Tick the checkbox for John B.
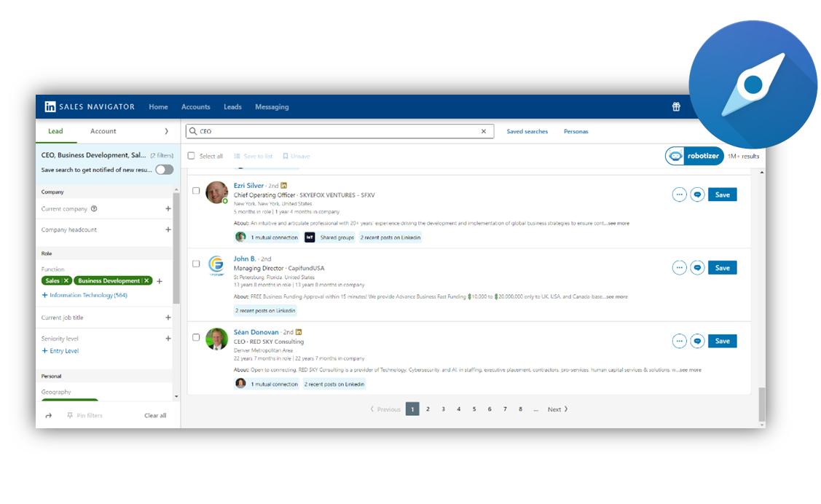The width and height of the screenshot is (821, 504). pyautogui.click(x=196, y=264)
